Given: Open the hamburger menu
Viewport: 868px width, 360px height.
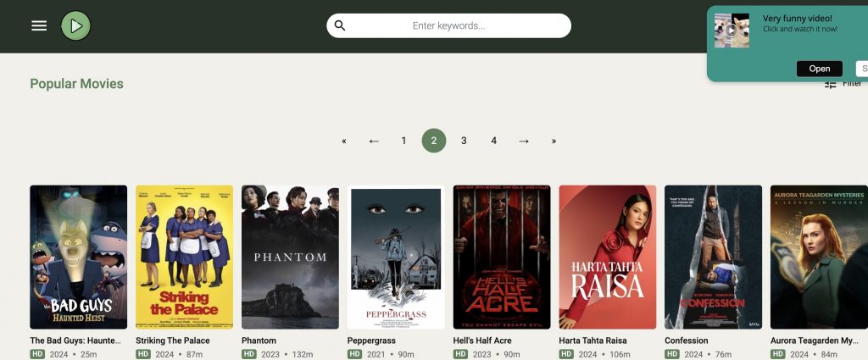Looking at the screenshot, I should coord(39,25).
